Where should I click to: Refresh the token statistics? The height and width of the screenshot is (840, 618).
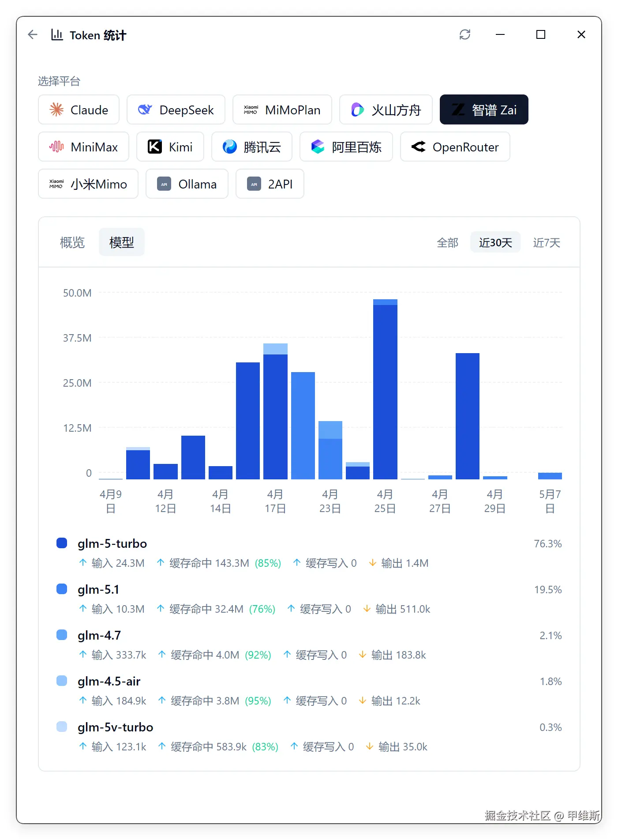coord(465,34)
